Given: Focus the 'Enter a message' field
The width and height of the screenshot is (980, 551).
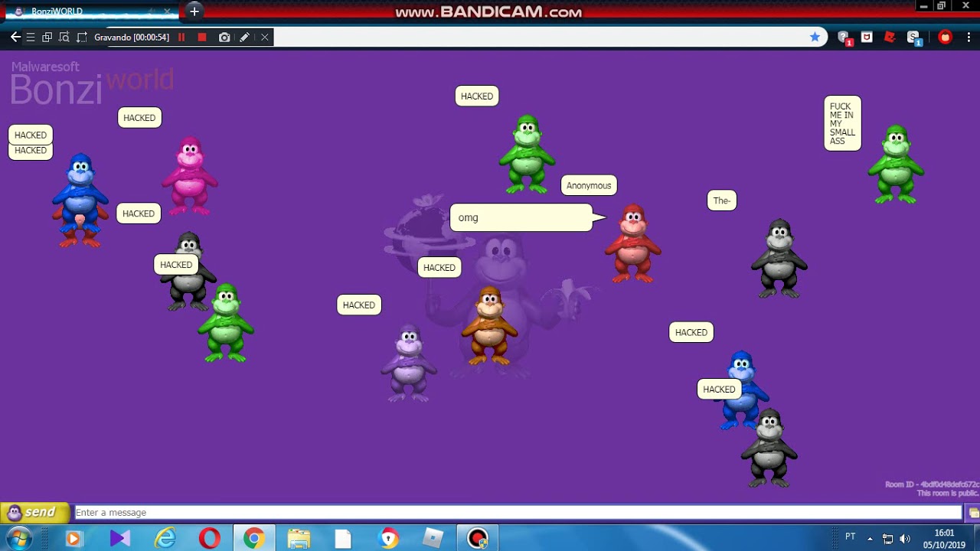Looking at the screenshot, I should (x=518, y=513).
